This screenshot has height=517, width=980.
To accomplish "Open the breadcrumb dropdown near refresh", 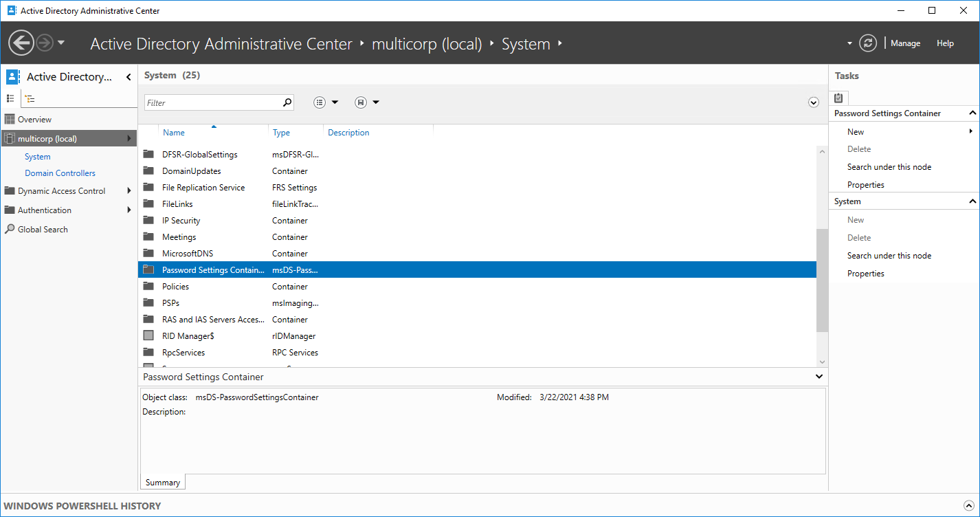I will 850,43.
